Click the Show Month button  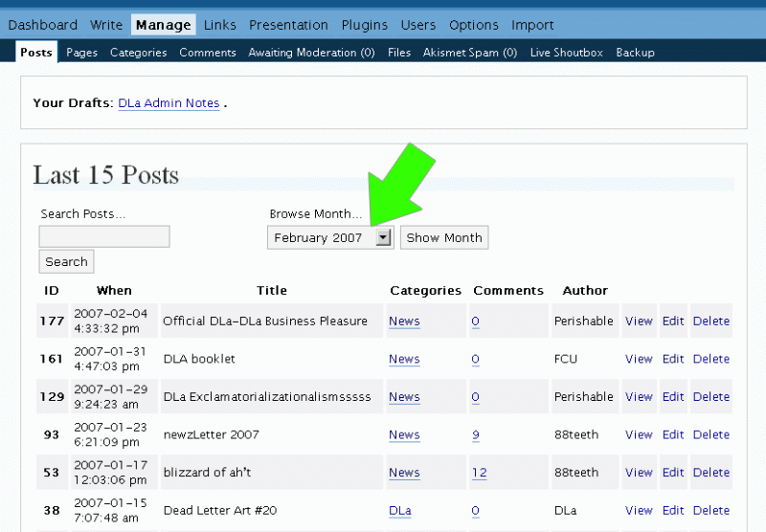pyautogui.click(x=444, y=237)
